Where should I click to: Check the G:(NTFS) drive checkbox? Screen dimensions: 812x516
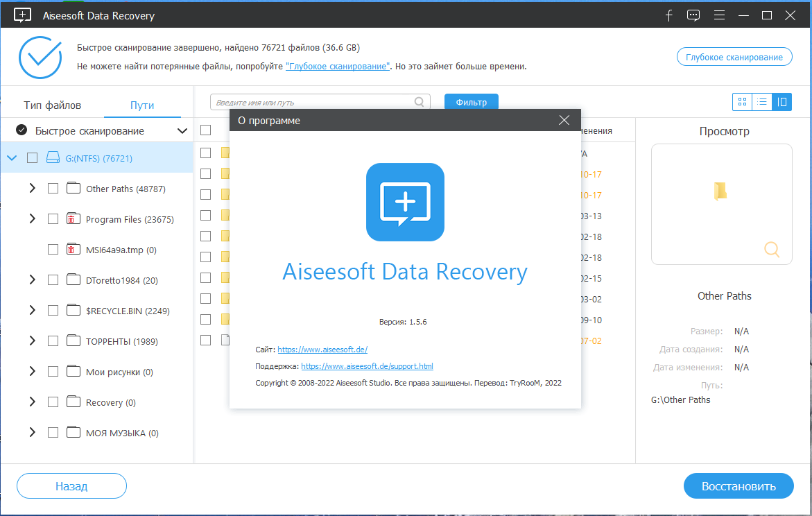click(x=32, y=157)
